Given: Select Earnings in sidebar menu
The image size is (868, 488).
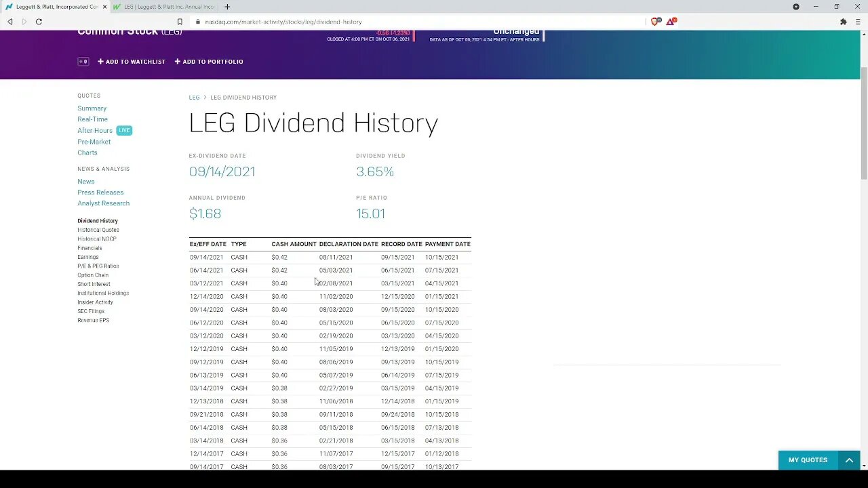Looking at the screenshot, I should tap(88, 257).
